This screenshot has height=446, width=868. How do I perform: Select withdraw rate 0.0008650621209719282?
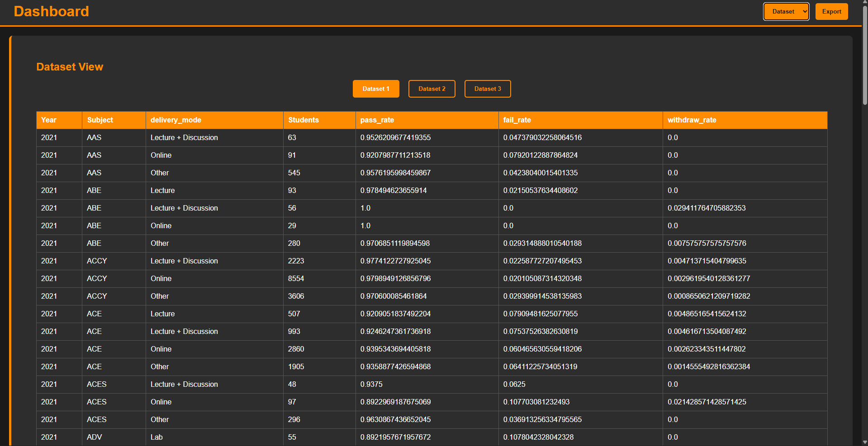(745, 296)
